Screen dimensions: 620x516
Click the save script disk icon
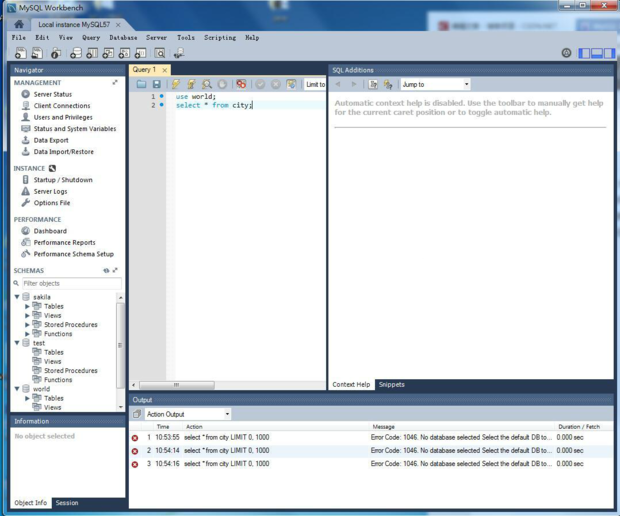click(x=156, y=85)
